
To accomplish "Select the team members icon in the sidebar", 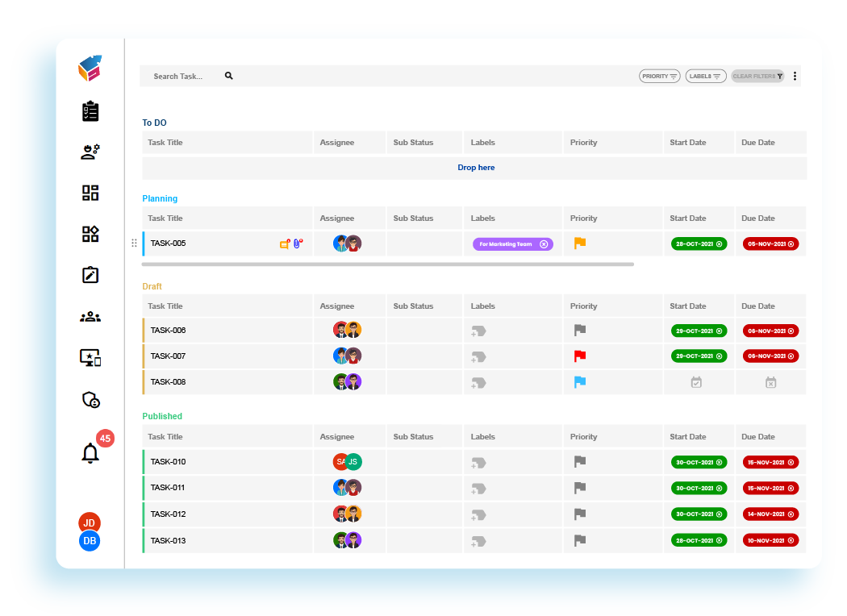I will click(x=90, y=316).
